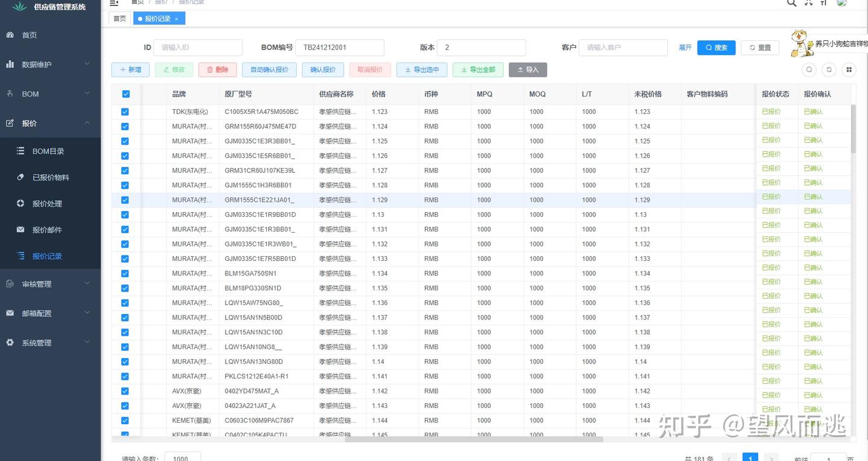Close the 报价记录 tab
This screenshot has height=461, width=868.
pos(177,19)
